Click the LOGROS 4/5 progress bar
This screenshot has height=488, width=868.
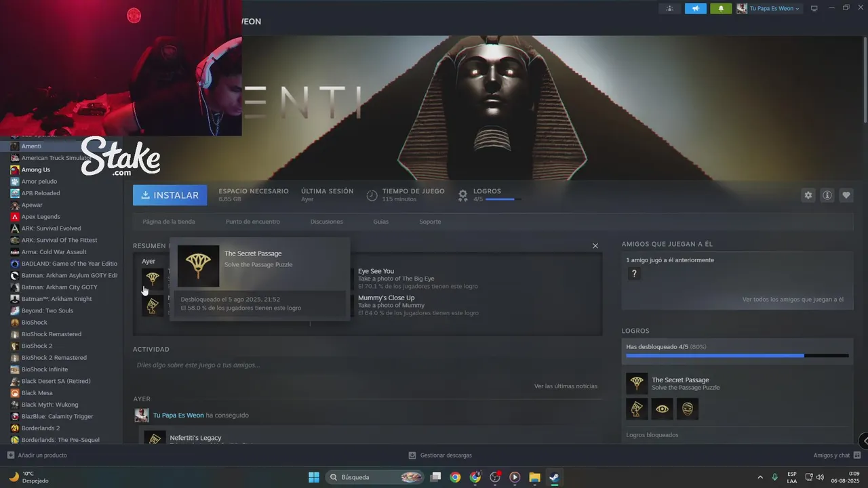coord(504,199)
